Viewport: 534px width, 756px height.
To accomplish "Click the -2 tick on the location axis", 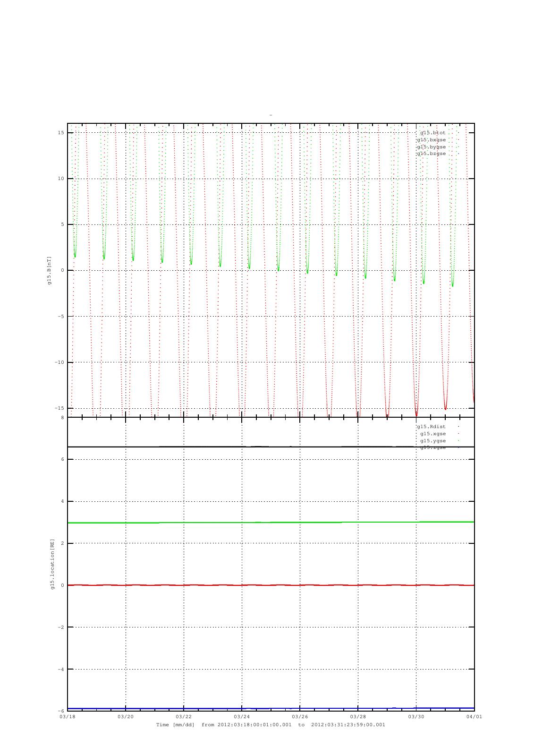I will pos(61,627).
